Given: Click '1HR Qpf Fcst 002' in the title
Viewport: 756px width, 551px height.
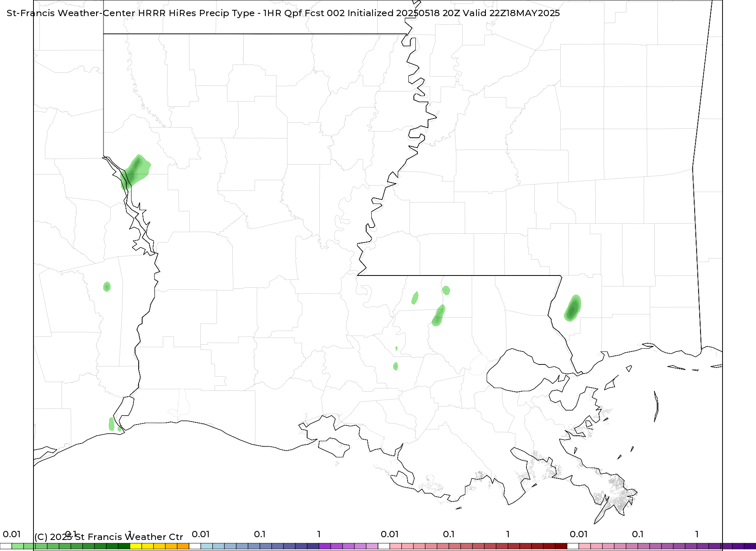Looking at the screenshot, I should pos(304,13).
